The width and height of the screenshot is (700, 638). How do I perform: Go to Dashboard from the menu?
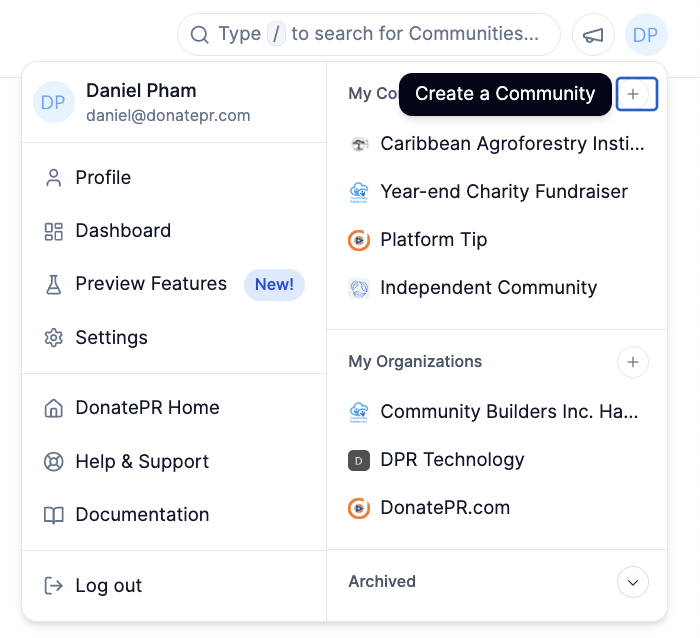pos(122,231)
